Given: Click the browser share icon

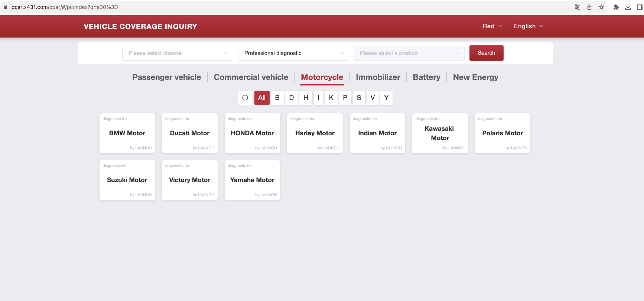Looking at the screenshot, I should (589, 7).
